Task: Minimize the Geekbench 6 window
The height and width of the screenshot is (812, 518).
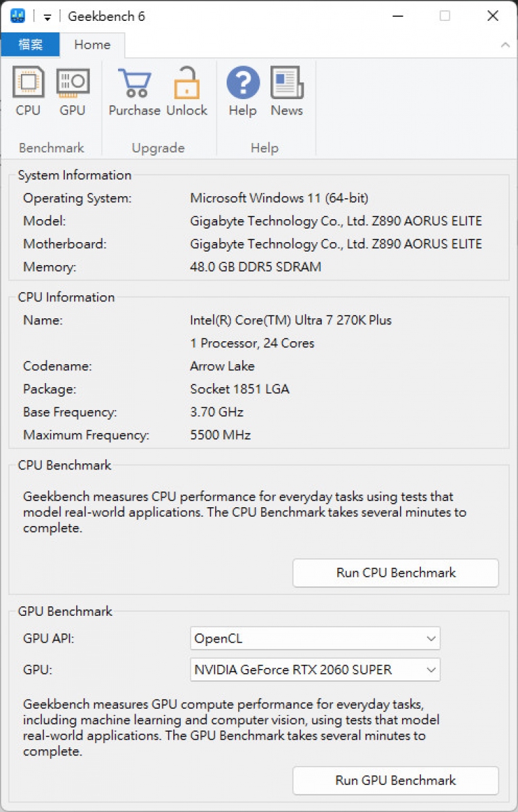Action: click(397, 16)
